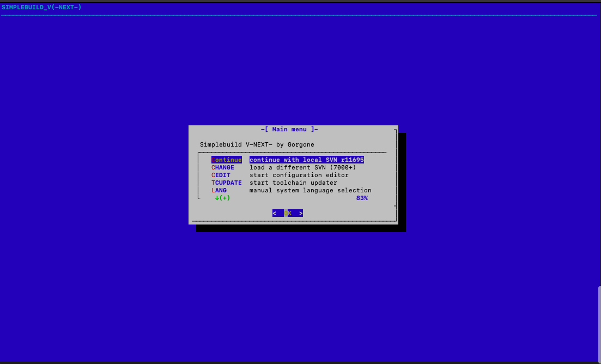This screenshot has width=601, height=364.
Task: Click 'continue with local SVN r11695' description
Action: [x=306, y=160]
